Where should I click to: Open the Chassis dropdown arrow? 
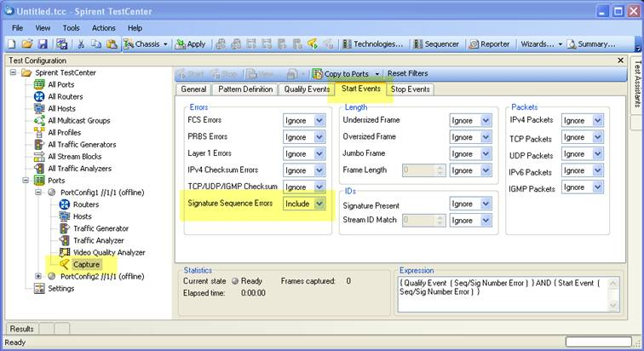[165, 44]
